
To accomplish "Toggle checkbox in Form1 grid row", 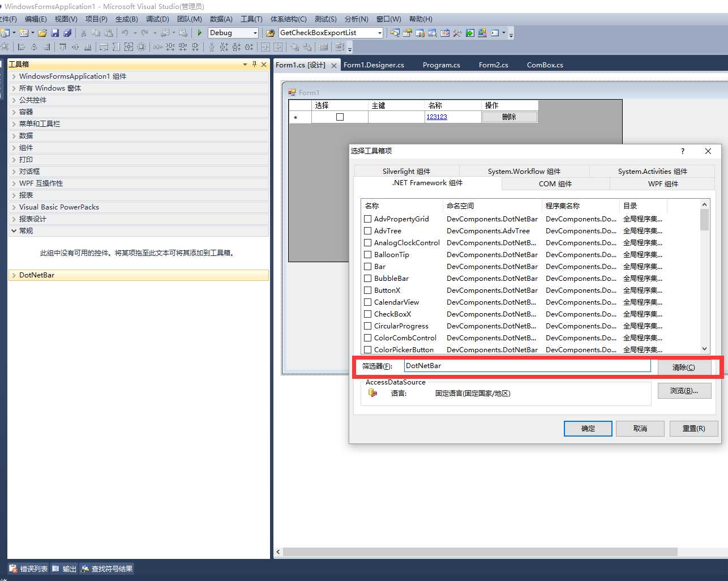I will point(340,117).
